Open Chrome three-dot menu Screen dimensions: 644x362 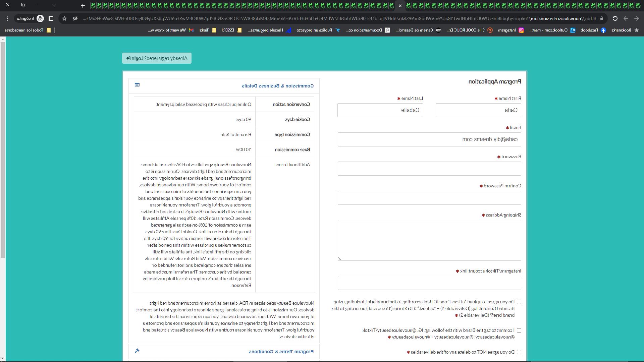pyautogui.click(x=7, y=18)
